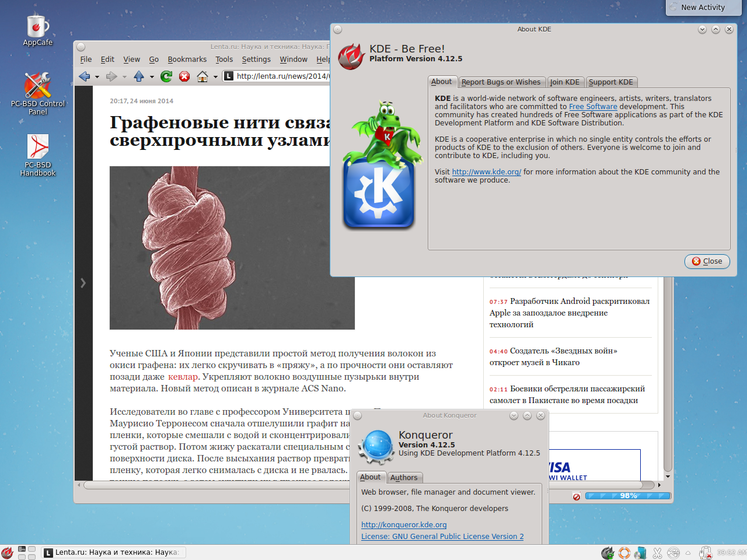Click the New Activity button
This screenshot has width=747, height=560.
(x=703, y=8)
